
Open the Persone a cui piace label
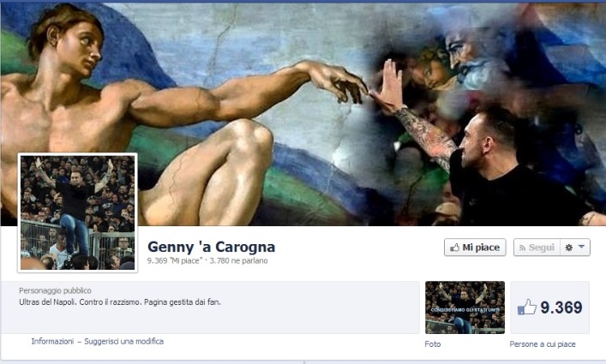click(543, 344)
